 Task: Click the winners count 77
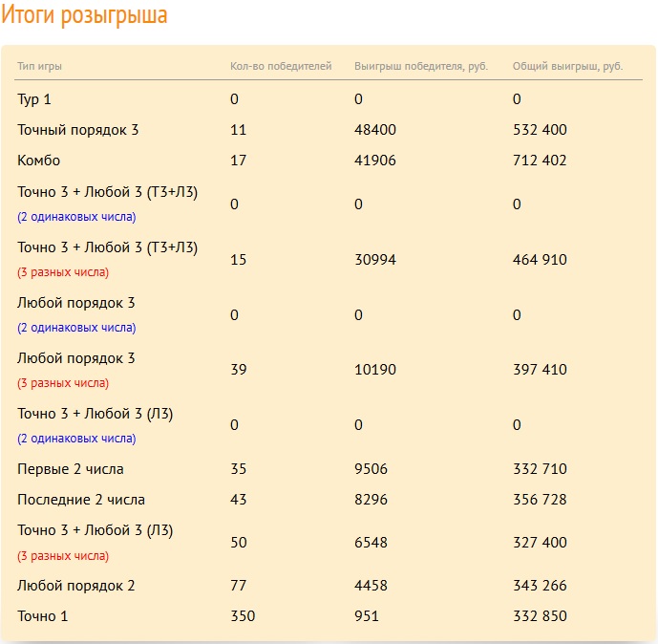239,586
